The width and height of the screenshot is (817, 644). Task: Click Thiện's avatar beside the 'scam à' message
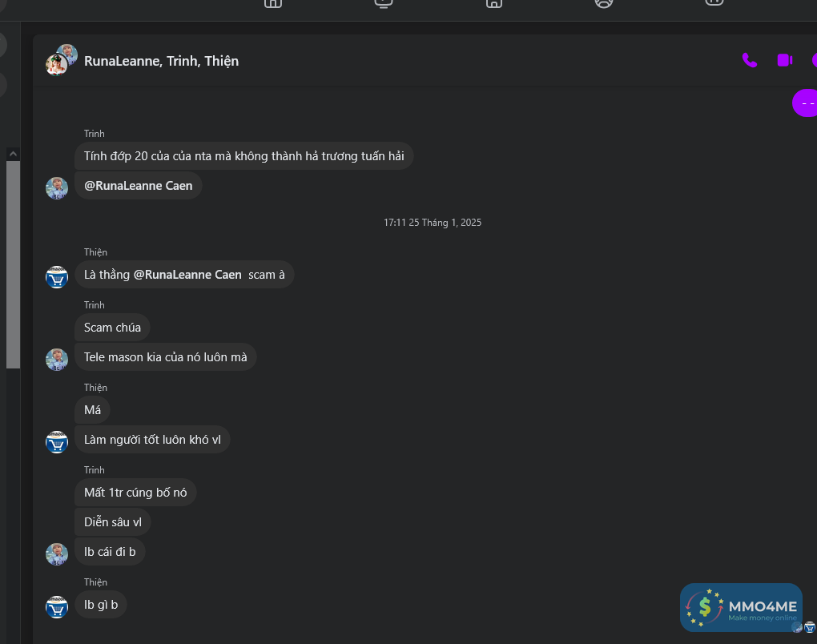tap(57, 276)
